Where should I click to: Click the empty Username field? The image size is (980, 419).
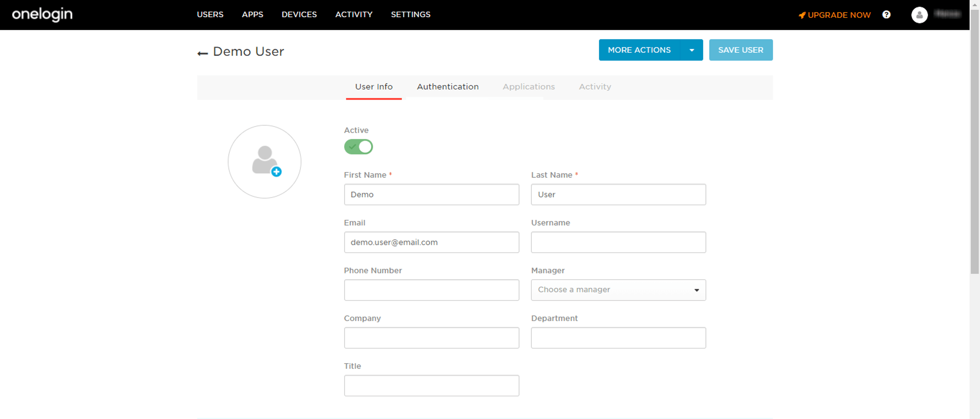coord(618,242)
